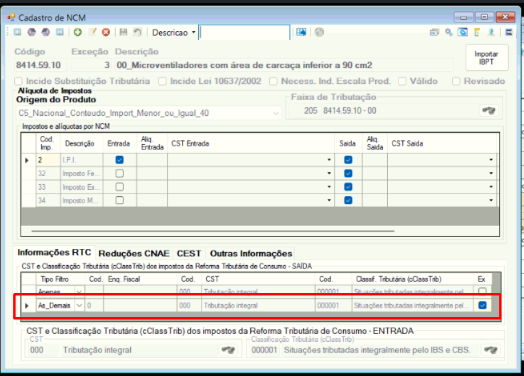This screenshot has height=376, width=524.
Task: Switch to the Informações RTC tab
Action: 54,252
